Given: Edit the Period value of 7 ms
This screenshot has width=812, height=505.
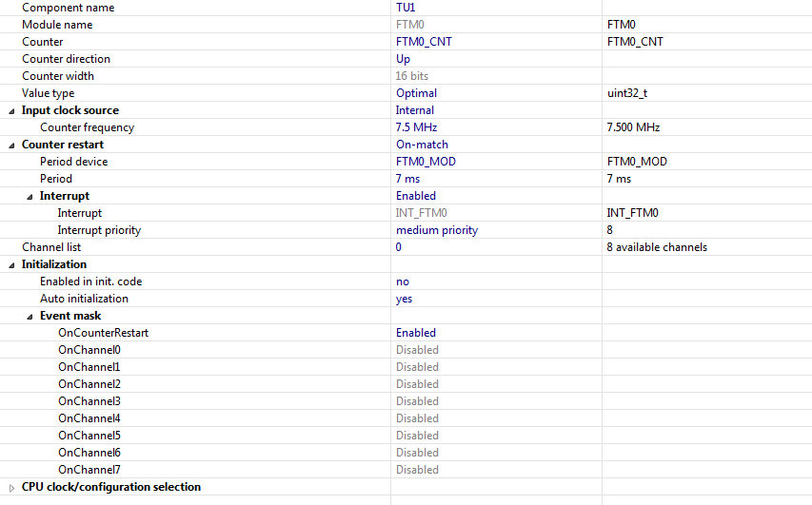Looking at the screenshot, I should 407,179.
